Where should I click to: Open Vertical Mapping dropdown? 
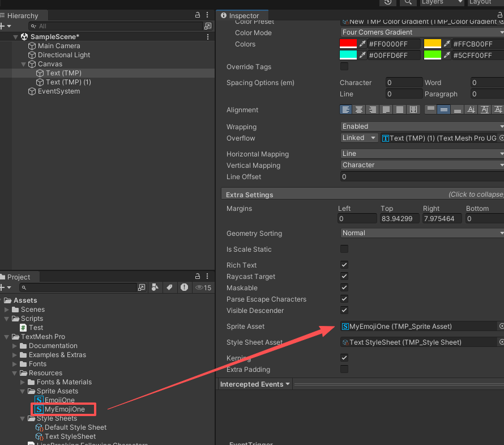click(422, 165)
